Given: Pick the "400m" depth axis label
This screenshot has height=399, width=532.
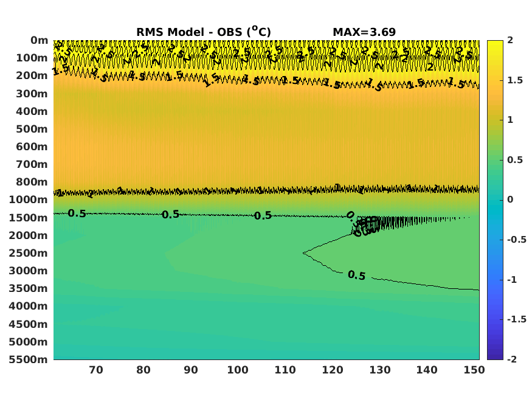Looking at the screenshot, I should point(32,111).
